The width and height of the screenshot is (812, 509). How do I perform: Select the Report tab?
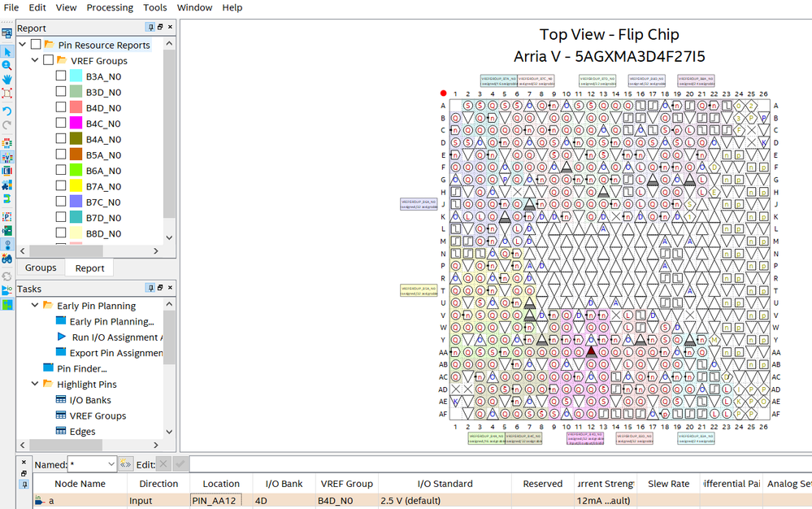89,268
